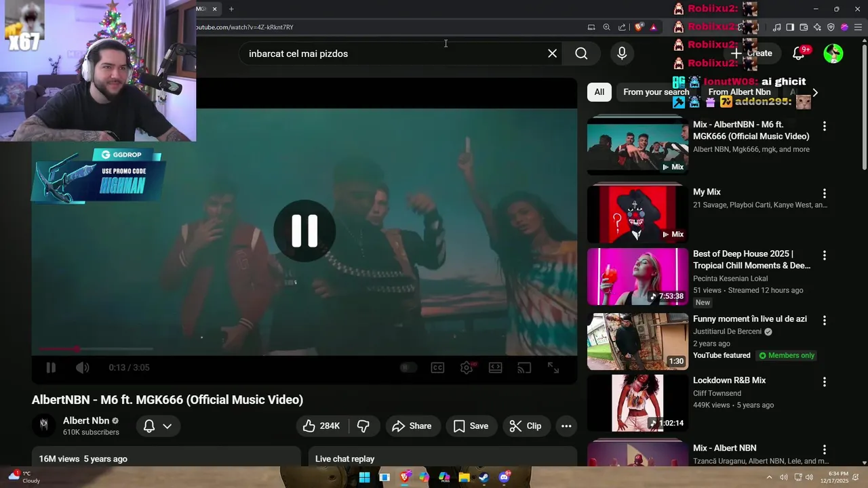Image resolution: width=868 pixels, height=488 pixels.
Task: Open the account avatar menu
Action: [x=833, y=54]
